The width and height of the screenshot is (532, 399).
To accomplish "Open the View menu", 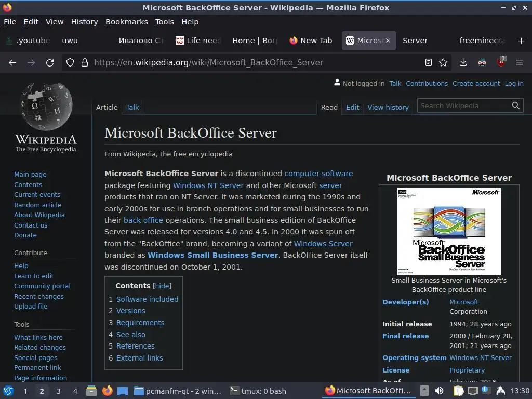I will pyautogui.click(x=55, y=22).
